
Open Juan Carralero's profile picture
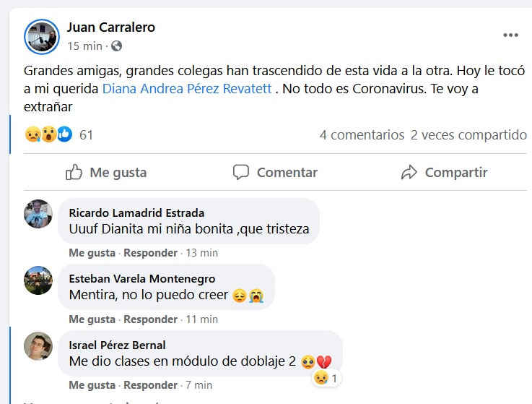[41, 37]
